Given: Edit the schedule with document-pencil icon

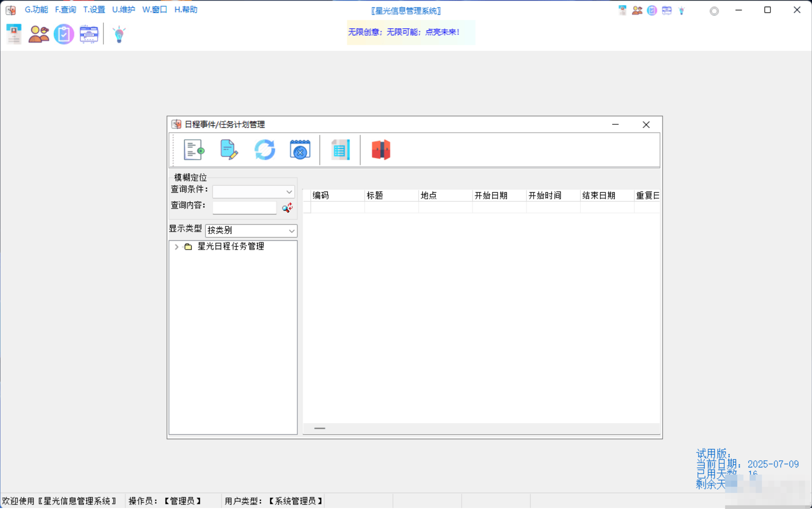Looking at the screenshot, I should pos(229,150).
